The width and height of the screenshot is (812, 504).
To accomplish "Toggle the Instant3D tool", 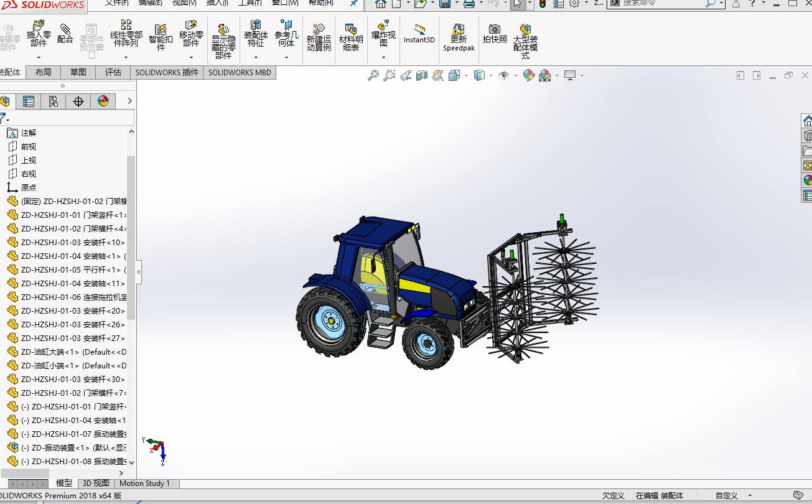I will click(x=419, y=34).
